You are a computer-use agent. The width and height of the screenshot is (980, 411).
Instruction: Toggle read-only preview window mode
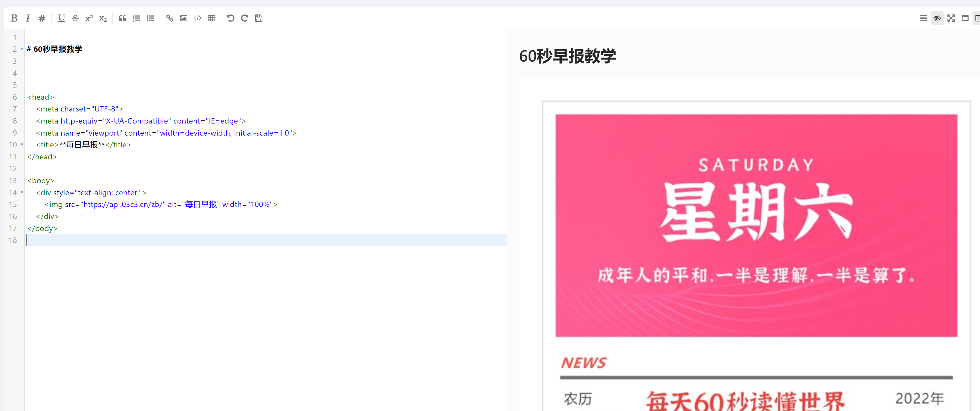click(x=965, y=18)
